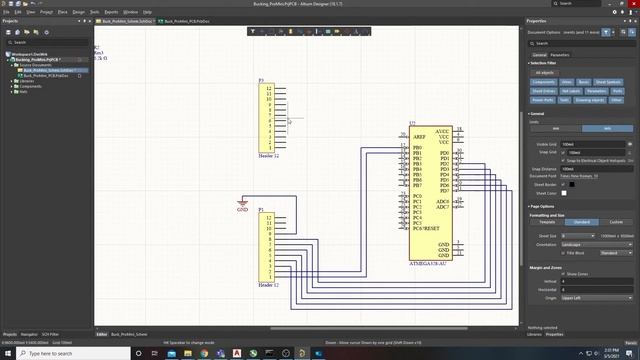Open the Windows Start menu
This screenshot has height=360, width=640.
pyautogui.click(x=8, y=353)
